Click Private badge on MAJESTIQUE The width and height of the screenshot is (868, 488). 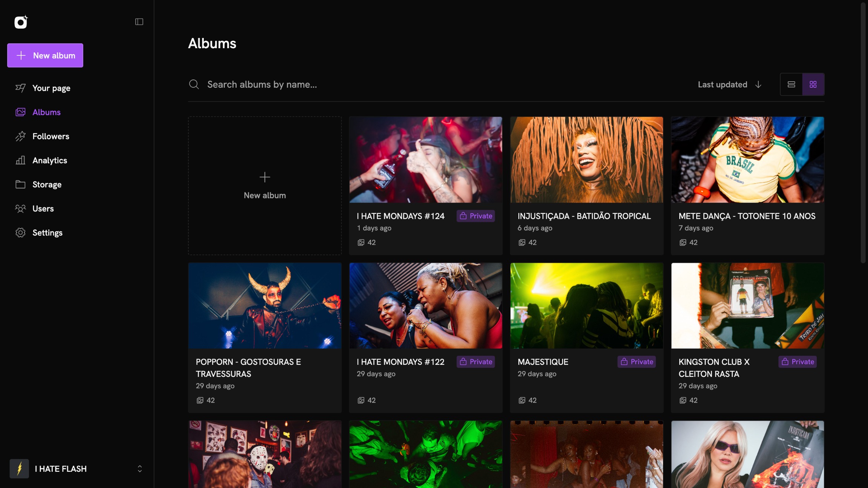pos(637,361)
